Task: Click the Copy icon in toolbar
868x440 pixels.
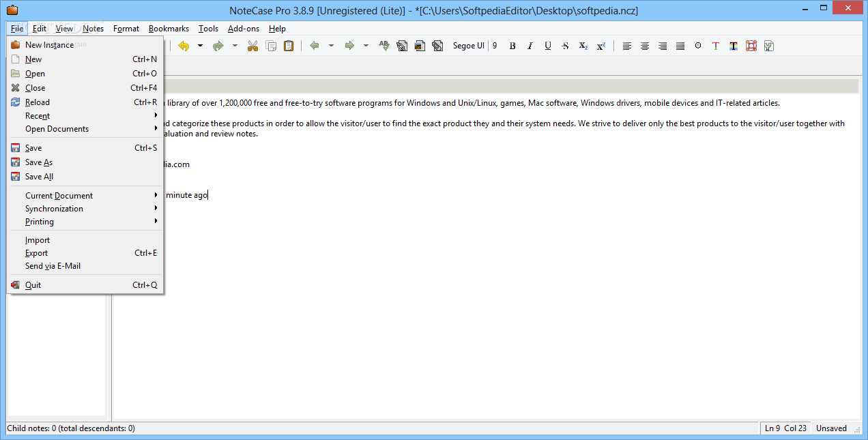Action: (x=271, y=46)
